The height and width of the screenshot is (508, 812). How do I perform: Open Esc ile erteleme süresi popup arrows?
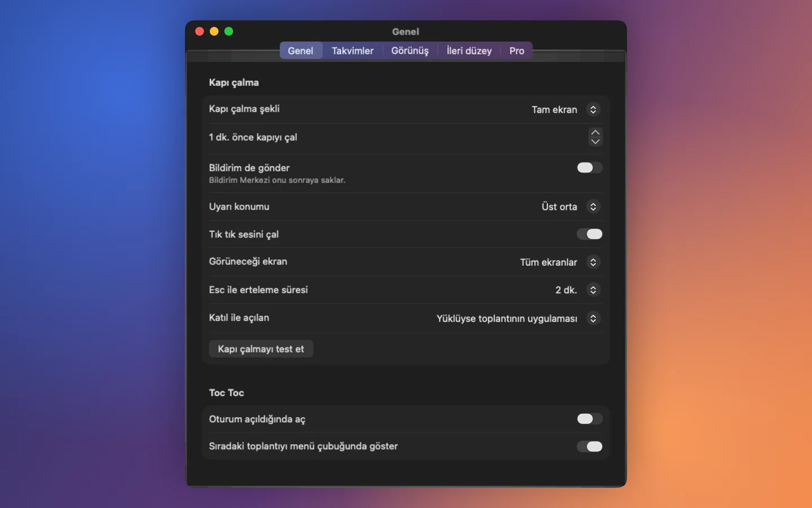point(593,290)
